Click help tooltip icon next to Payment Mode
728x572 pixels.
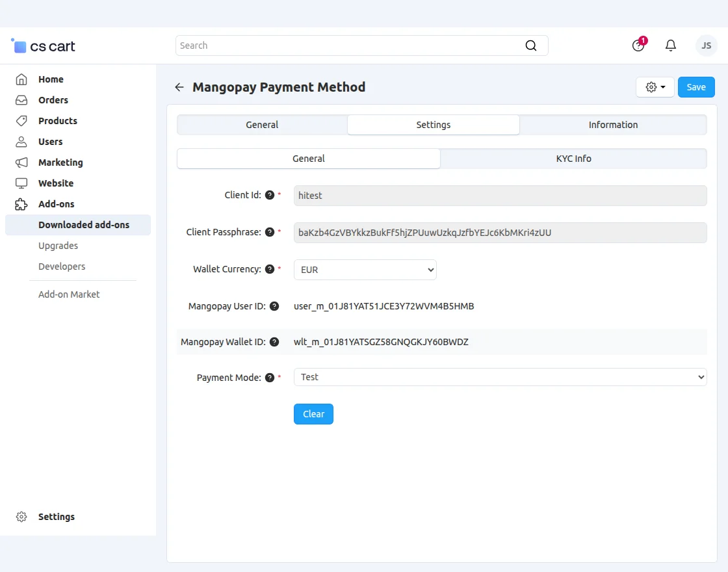[x=270, y=378]
